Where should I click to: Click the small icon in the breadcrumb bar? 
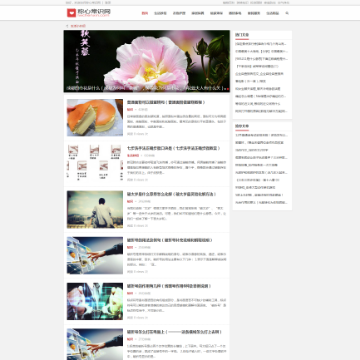coord(67,26)
